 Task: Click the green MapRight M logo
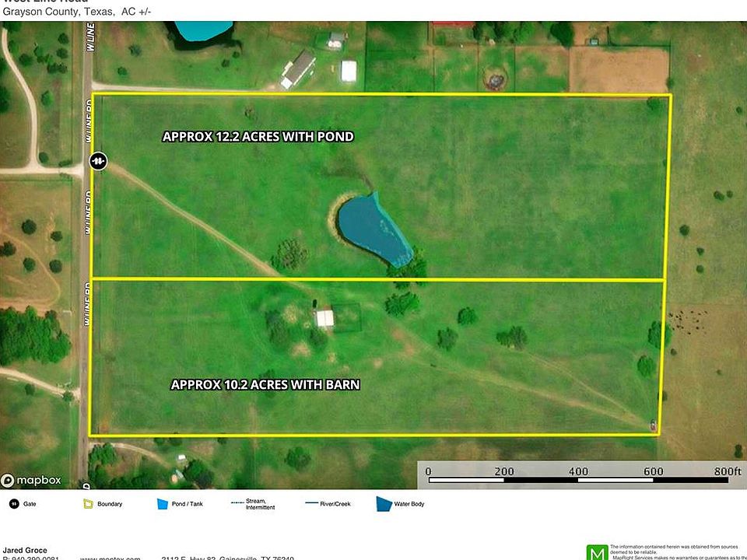click(x=597, y=552)
